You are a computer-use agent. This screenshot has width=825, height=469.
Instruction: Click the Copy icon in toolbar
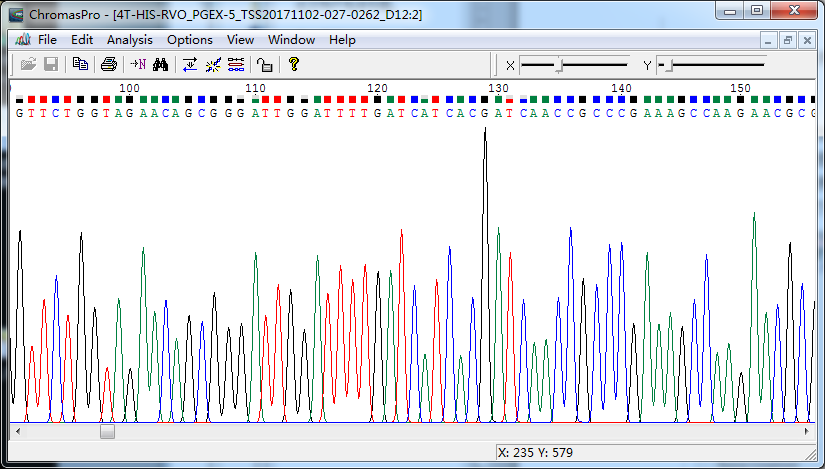point(80,64)
